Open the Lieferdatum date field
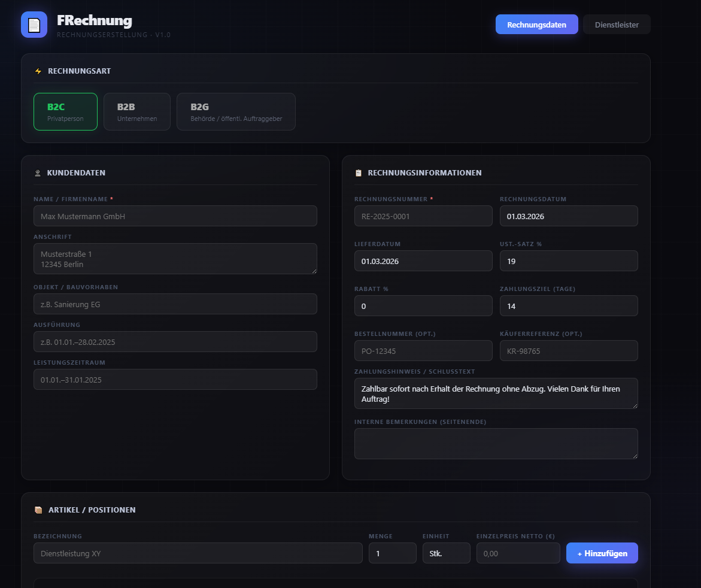Viewport: 701px width, 588px height. click(423, 261)
